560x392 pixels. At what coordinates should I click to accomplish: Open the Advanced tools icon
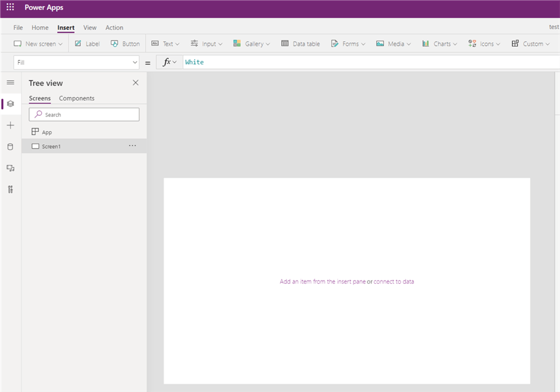point(11,190)
